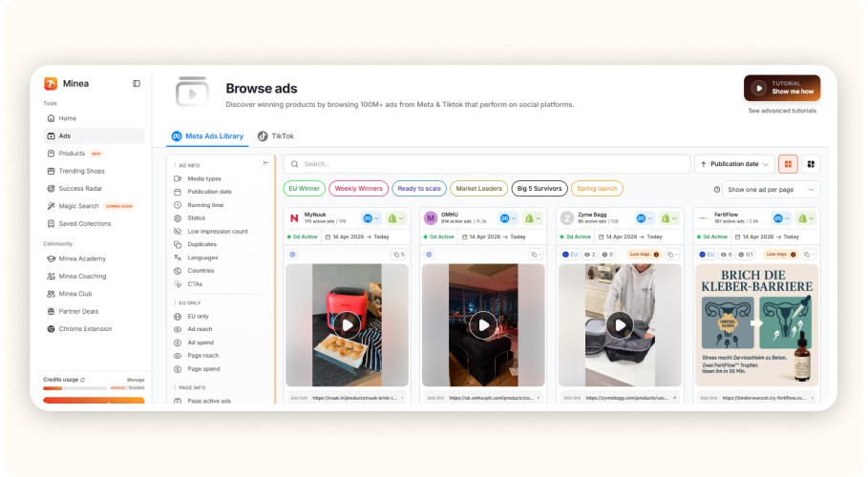Open Success Radar in sidebar
This screenshot has width=868, height=477.
pos(93,189)
